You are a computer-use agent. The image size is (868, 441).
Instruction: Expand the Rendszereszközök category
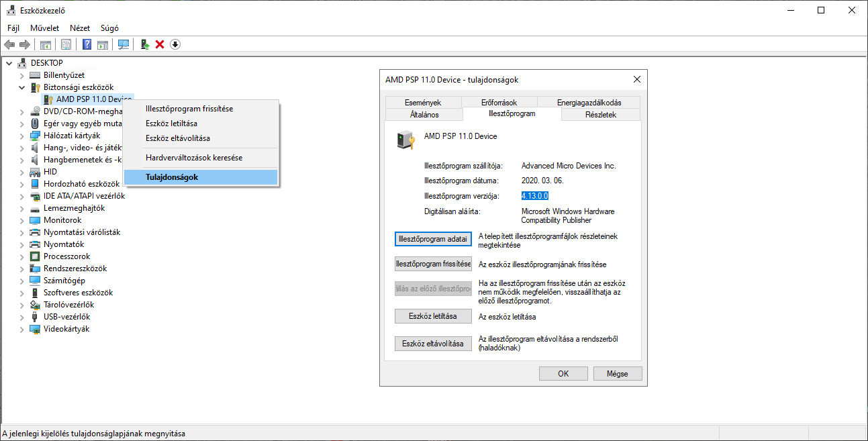(21, 268)
